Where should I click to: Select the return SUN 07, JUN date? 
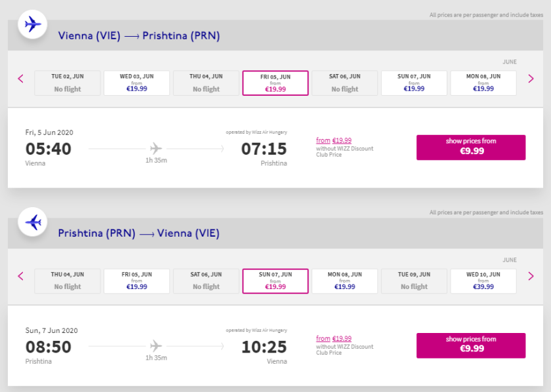coord(275,281)
